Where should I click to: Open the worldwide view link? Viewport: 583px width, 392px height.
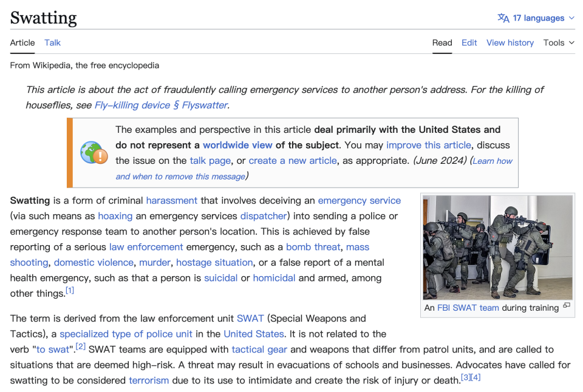coord(237,145)
